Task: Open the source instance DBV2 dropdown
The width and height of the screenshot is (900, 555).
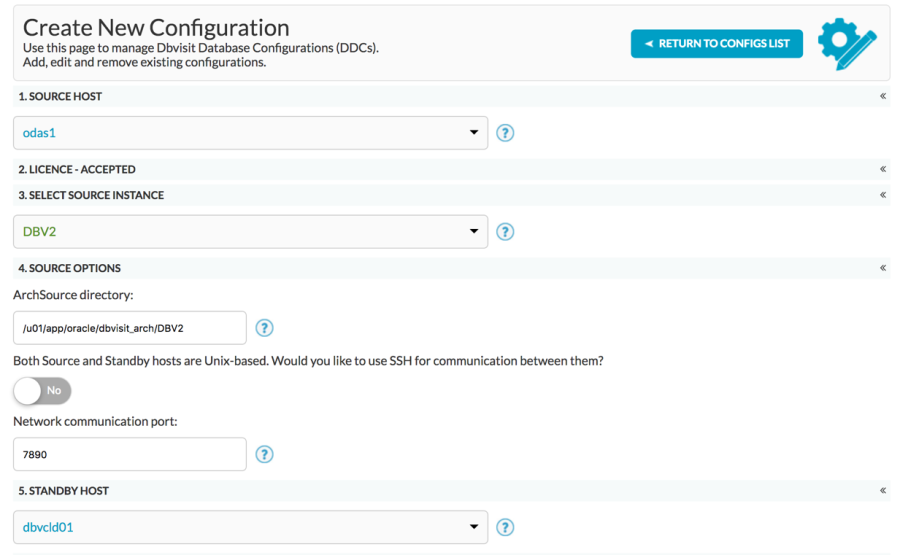Action: (250, 232)
